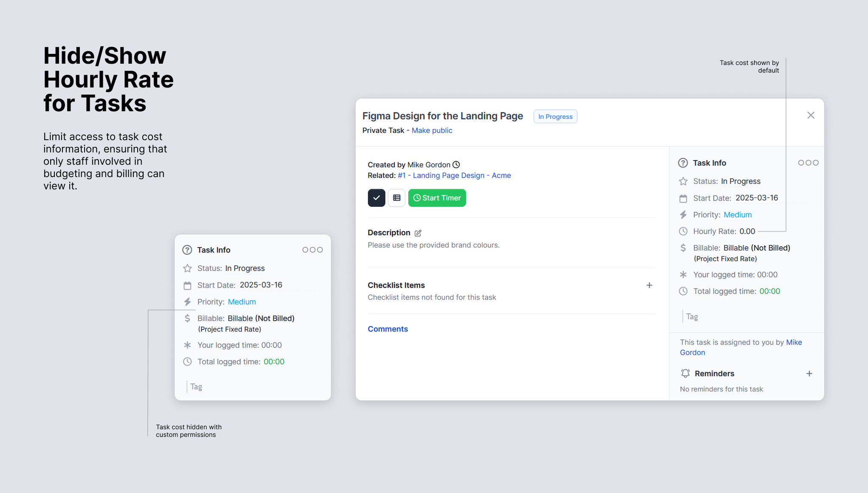Click the Task Info help question mark icon
This screenshot has height=493, width=868.
tap(683, 163)
